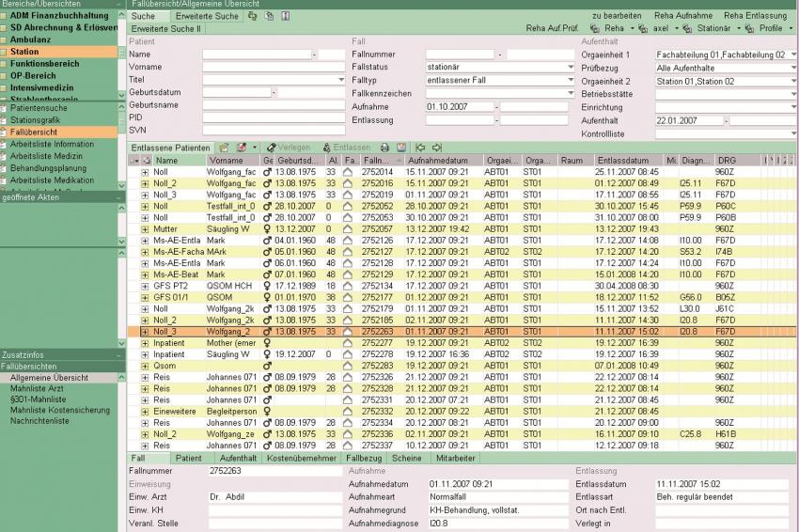This screenshot has width=799, height=532.
Task: Click the Entlassen discharge button
Action: pos(347,148)
